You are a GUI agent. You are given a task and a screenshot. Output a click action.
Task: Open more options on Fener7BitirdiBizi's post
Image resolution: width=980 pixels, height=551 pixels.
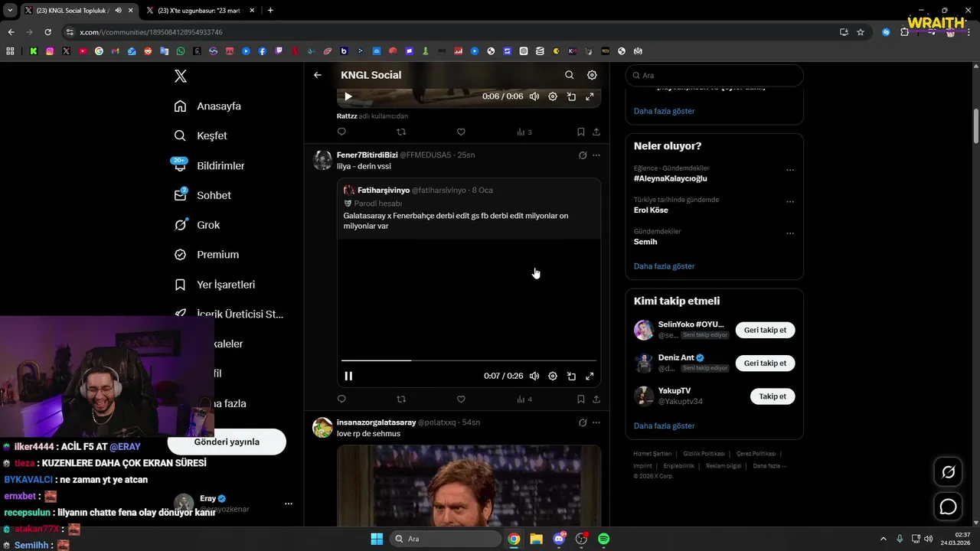[596, 155]
